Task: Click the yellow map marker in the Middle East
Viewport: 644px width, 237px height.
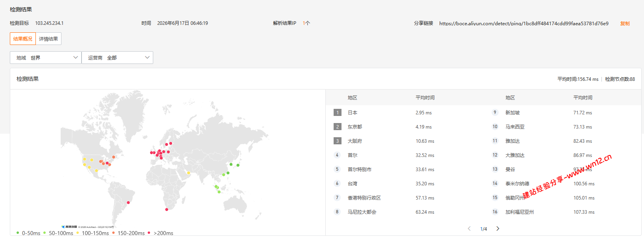Action: [x=189, y=173]
